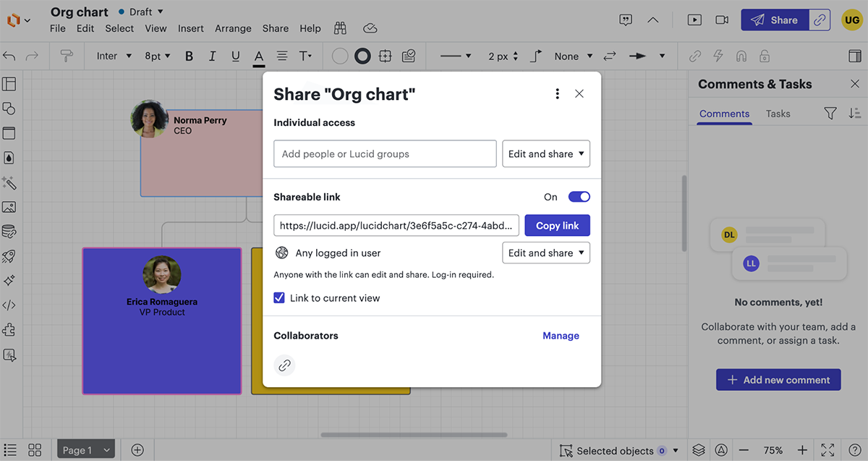Open more options in Share dialog
Viewport: 868px width, 461px height.
(557, 93)
